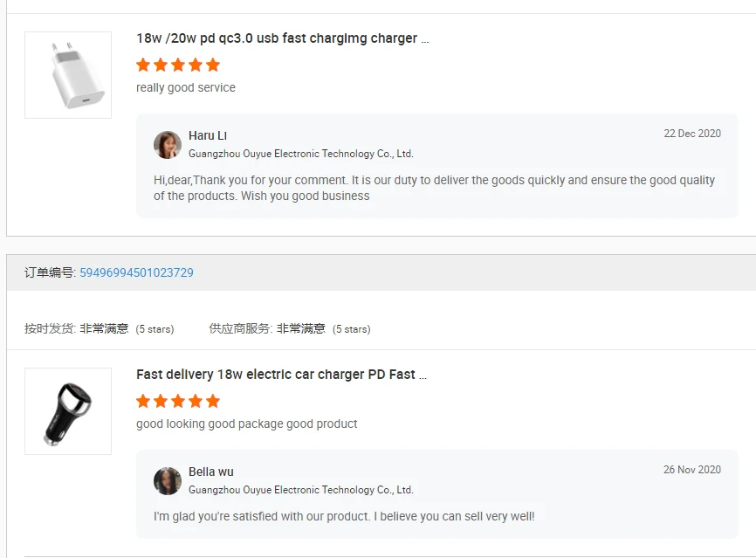Click the 'good looking good package' review text
The image size is (756, 558).
[x=247, y=424]
